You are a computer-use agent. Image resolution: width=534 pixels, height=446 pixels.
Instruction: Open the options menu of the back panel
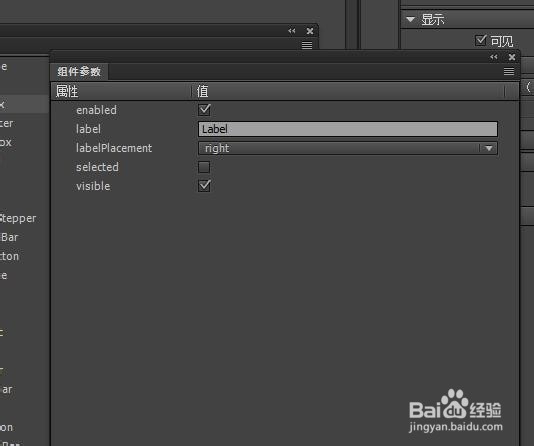tap(307, 45)
